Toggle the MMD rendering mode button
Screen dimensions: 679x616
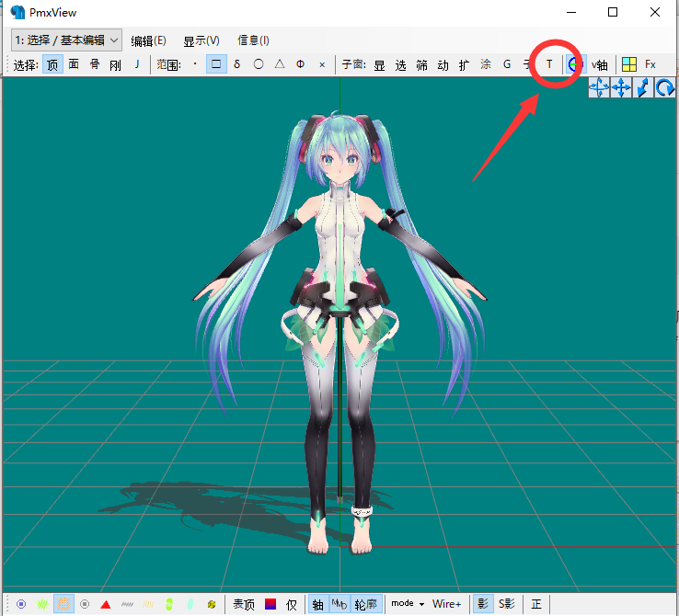(339, 604)
